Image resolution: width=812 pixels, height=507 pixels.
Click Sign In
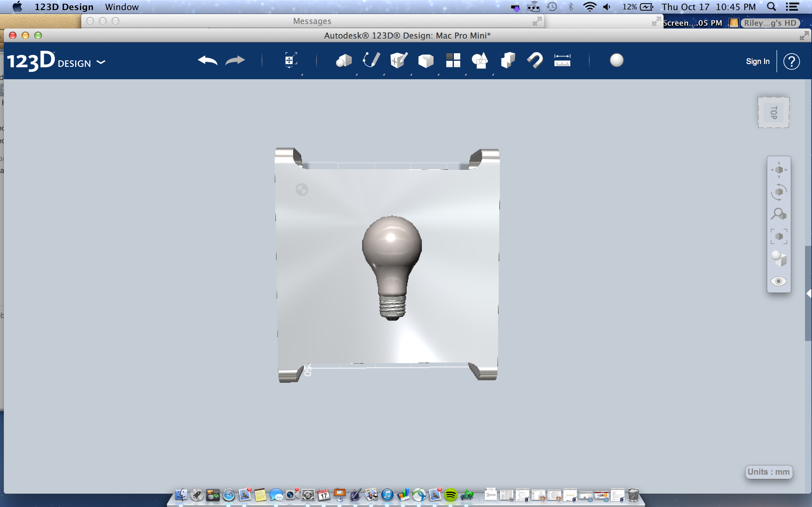click(x=758, y=61)
